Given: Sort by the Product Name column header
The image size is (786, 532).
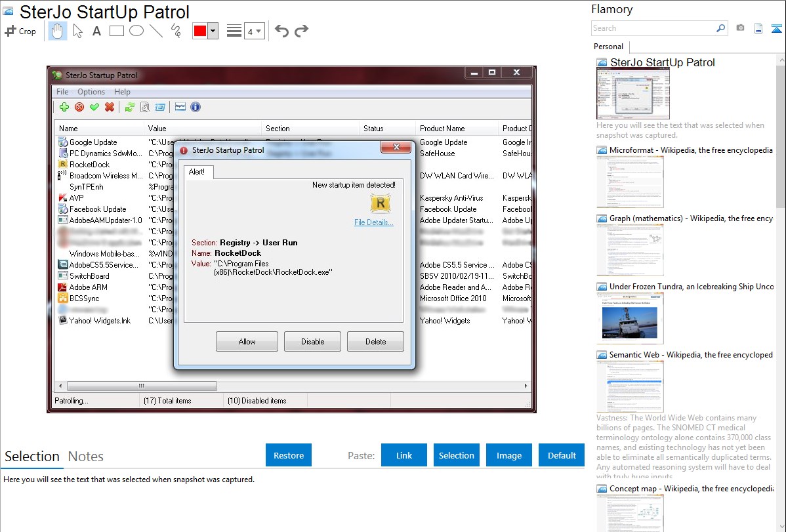Looking at the screenshot, I should click(457, 129).
